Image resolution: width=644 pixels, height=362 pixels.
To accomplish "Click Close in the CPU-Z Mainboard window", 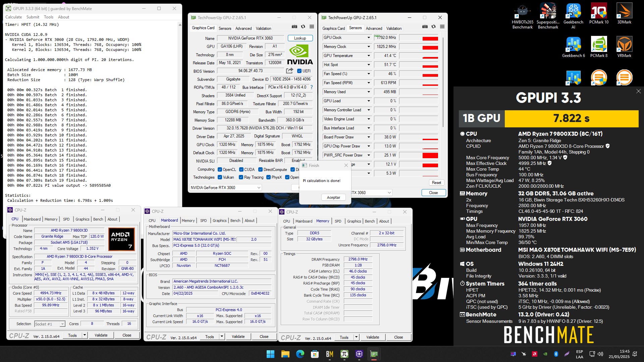I will click(x=264, y=337).
